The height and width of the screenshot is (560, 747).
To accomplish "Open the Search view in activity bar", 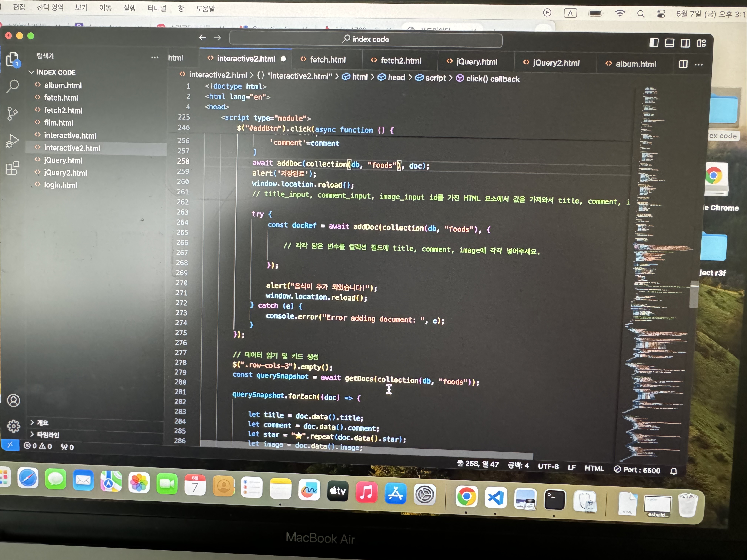I will (12, 86).
